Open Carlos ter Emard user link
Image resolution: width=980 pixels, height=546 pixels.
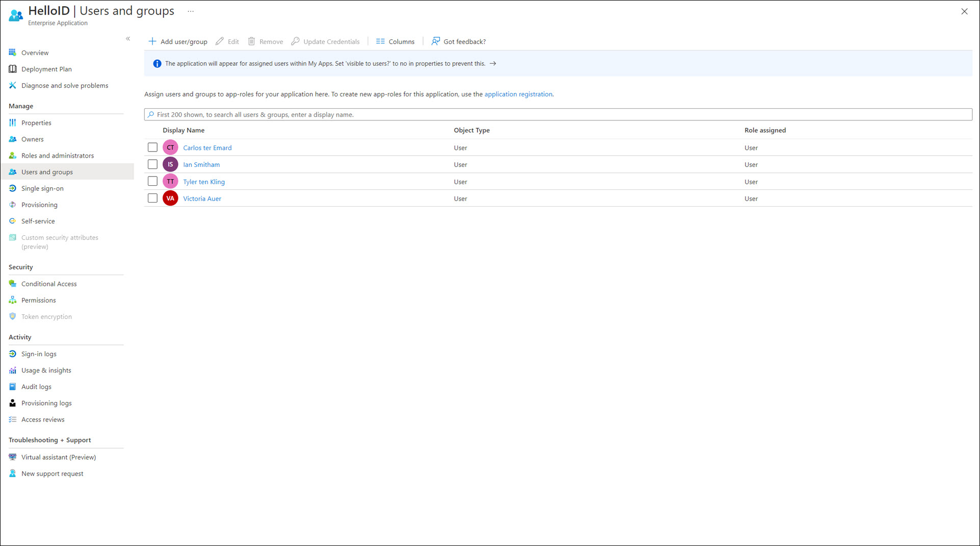[x=207, y=147]
